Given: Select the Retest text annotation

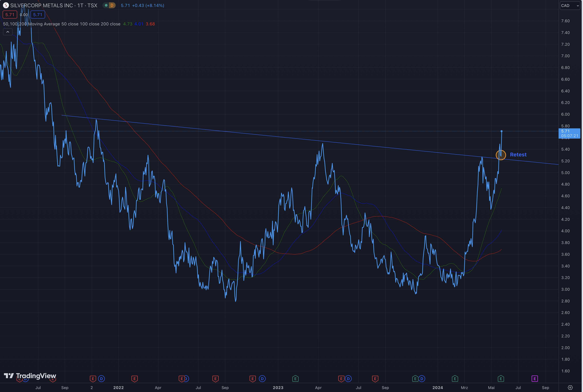Looking at the screenshot, I should click(x=518, y=155).
